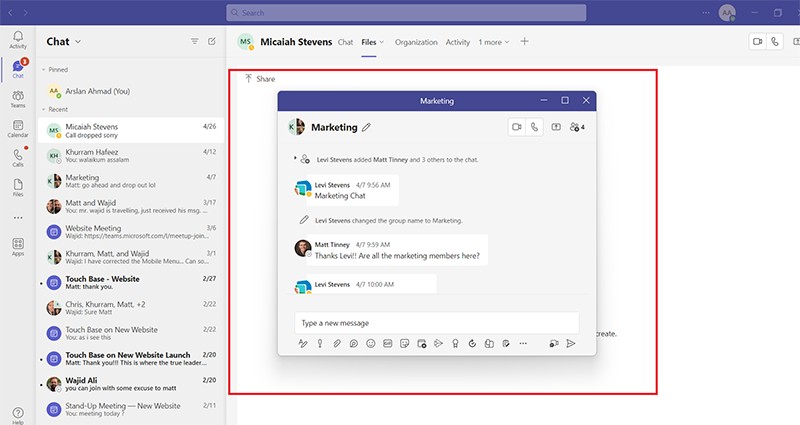Maximize the Marketing pop-out window
This screenshot has width=800, height=425.
pyautogui.click(x=565, y=101)
